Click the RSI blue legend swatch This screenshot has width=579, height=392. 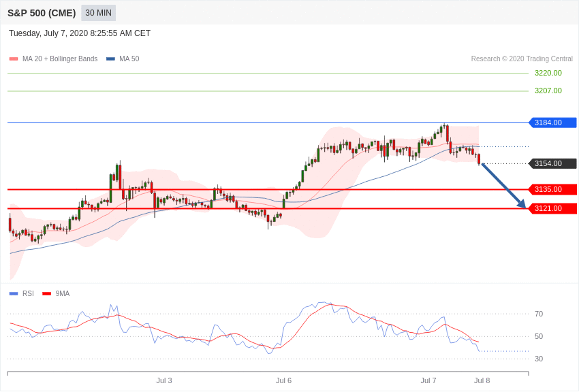click(14, 293)
